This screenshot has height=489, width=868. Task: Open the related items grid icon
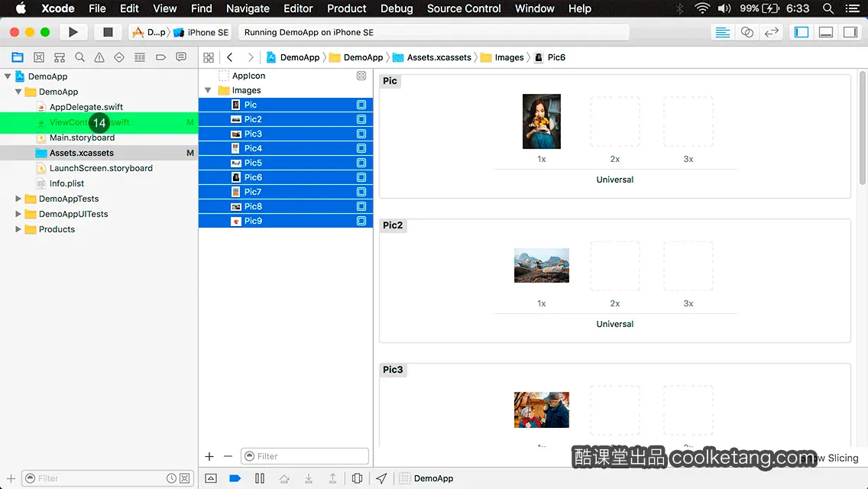(209, 57)
